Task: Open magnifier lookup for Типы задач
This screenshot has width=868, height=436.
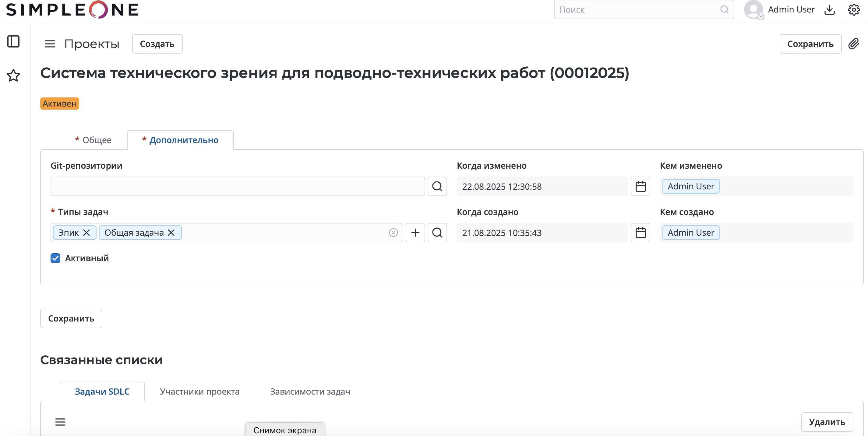Action: coord(437,233)
